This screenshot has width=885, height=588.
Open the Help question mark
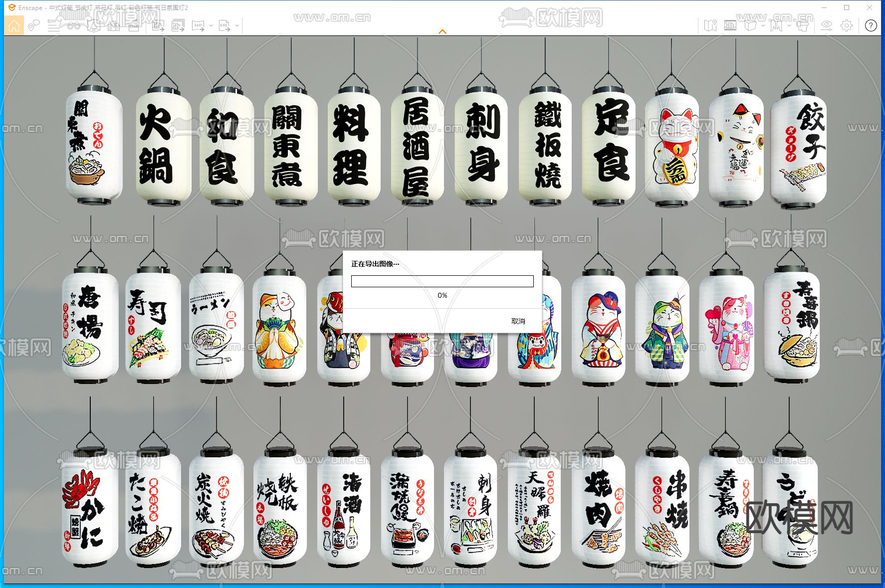pyautogui.click(x=871, y=25)
